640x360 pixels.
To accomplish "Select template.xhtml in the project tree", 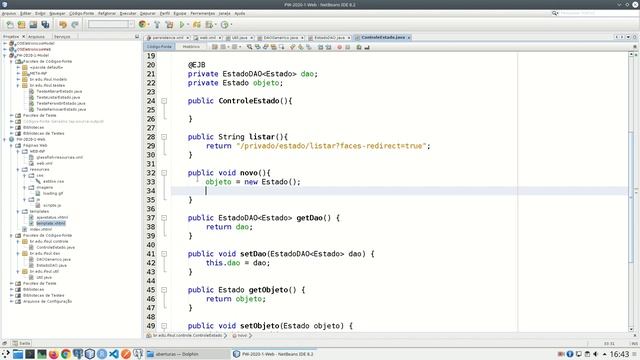I will point(51,223).
